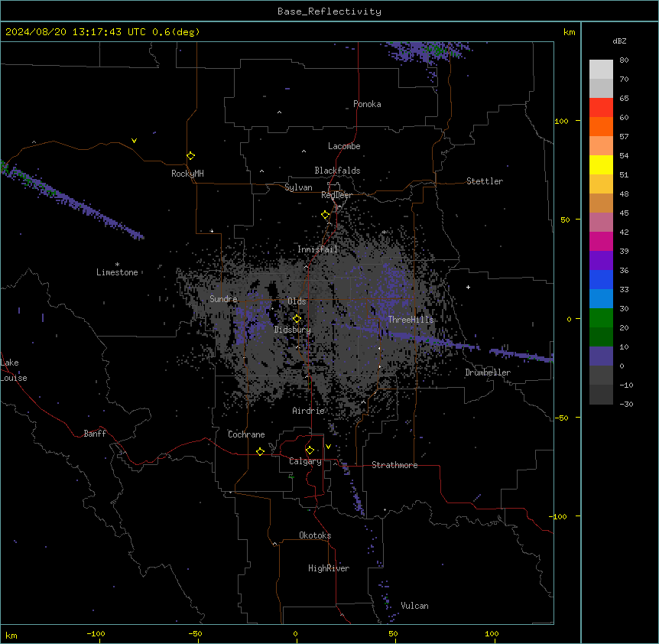Select yellow diamond marker between Olds and Didsbury
This screenshot has height=644, width=659.
pos(297,319)
